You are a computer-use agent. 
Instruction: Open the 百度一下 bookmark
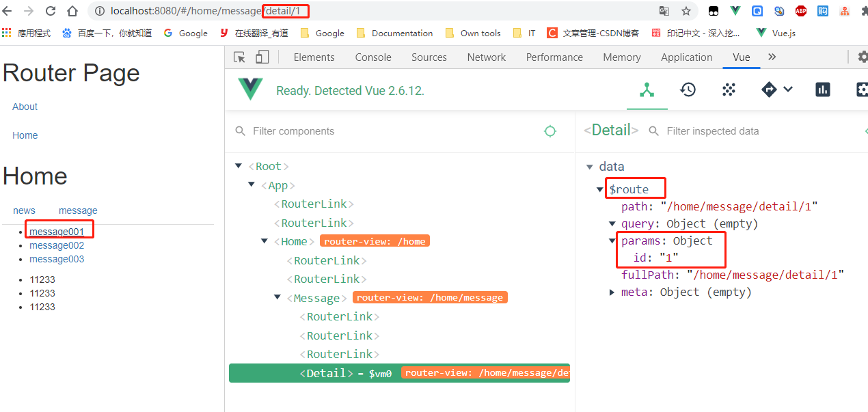pos(107,33)
